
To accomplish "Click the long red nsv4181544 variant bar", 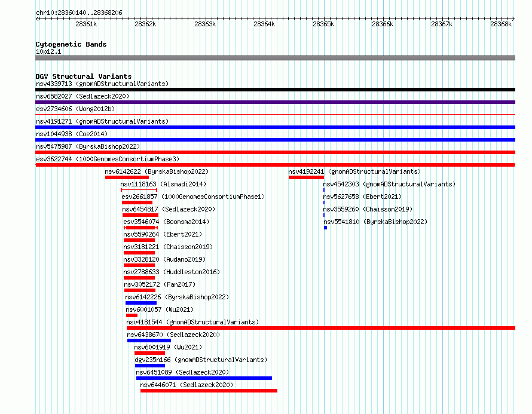I will (321, 328).
